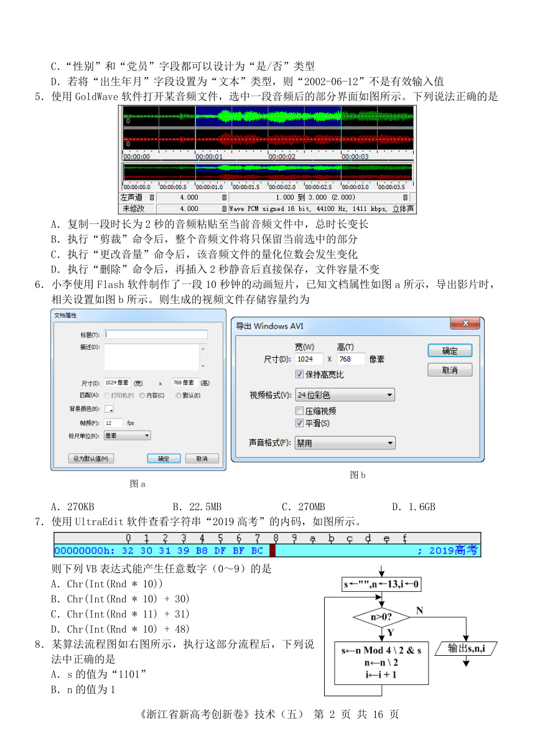The width and height of the screenshot is (535, 756).
Task: Click the 00:00:01.5 mark on overview timeline
Action: click(246, 187)
